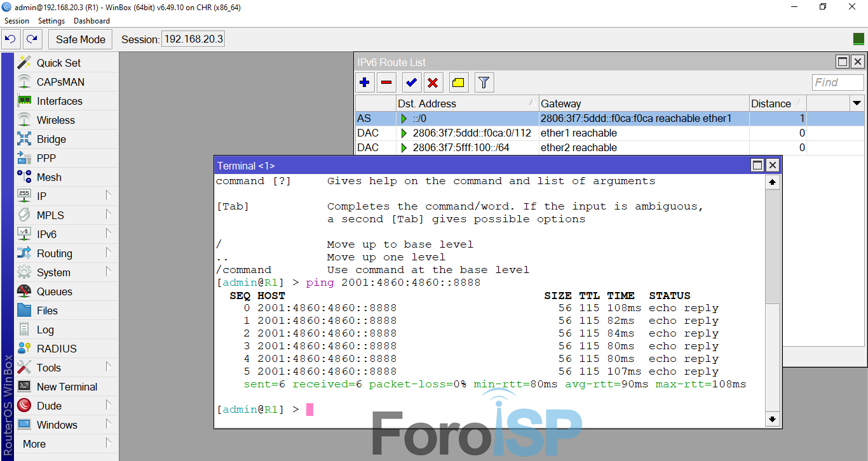Viewport: 868px width, 461px height.
Task: Open New Terminal from sidebar
Action: [x=67, y=387]
